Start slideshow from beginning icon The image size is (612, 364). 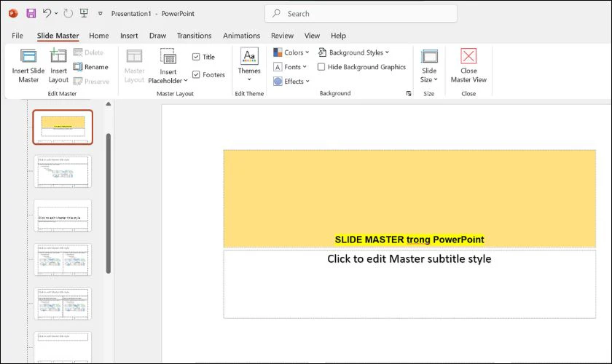[84, 13]
